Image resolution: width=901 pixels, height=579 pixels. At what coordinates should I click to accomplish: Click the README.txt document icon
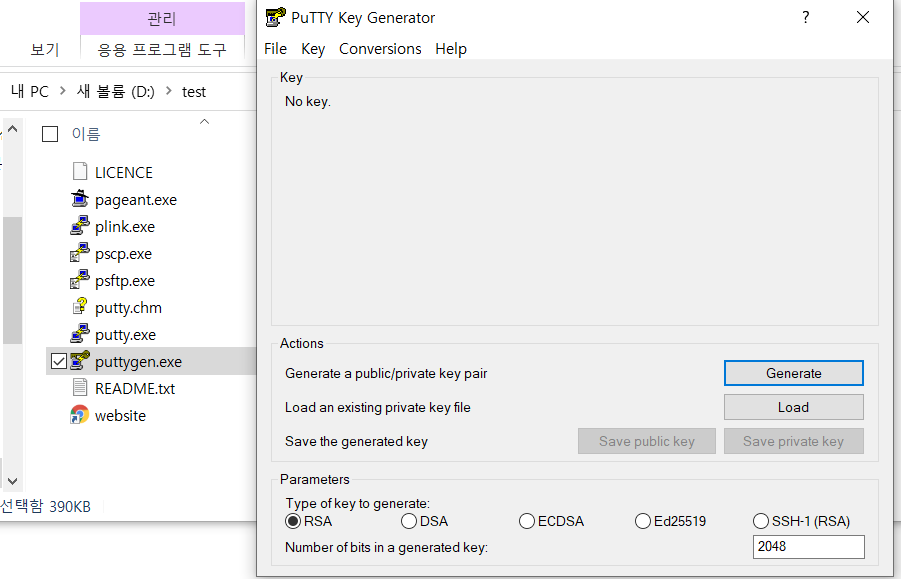click(80, 388)
